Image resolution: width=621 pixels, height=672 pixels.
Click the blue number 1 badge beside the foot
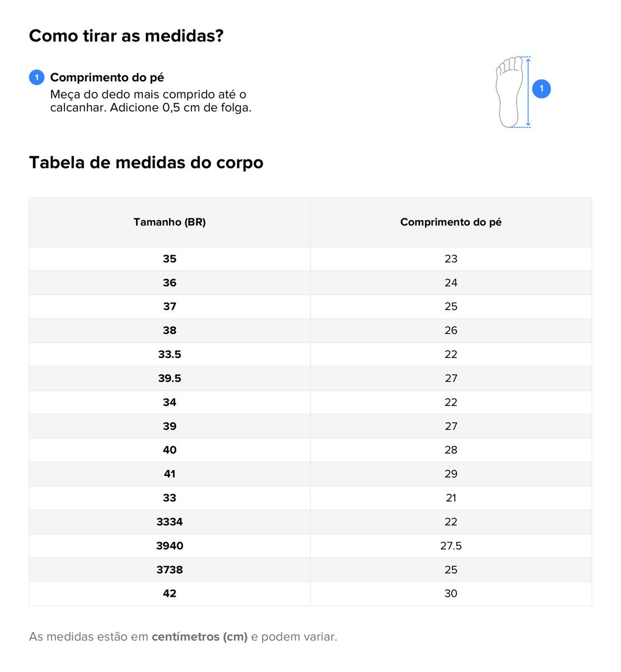541,88
